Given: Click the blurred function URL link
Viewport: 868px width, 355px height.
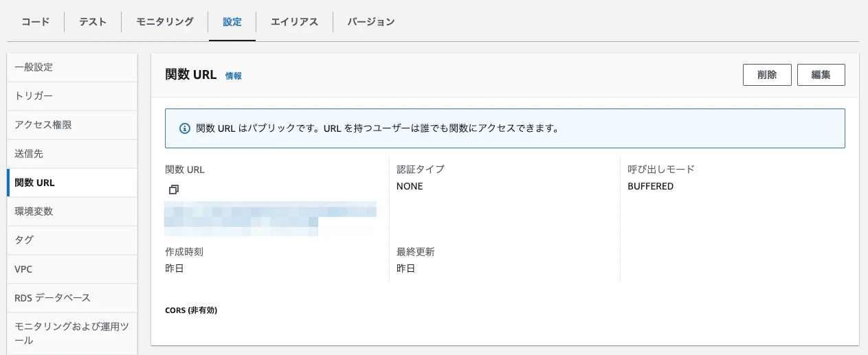Looking at the screenshot, I should pos(270,218).
